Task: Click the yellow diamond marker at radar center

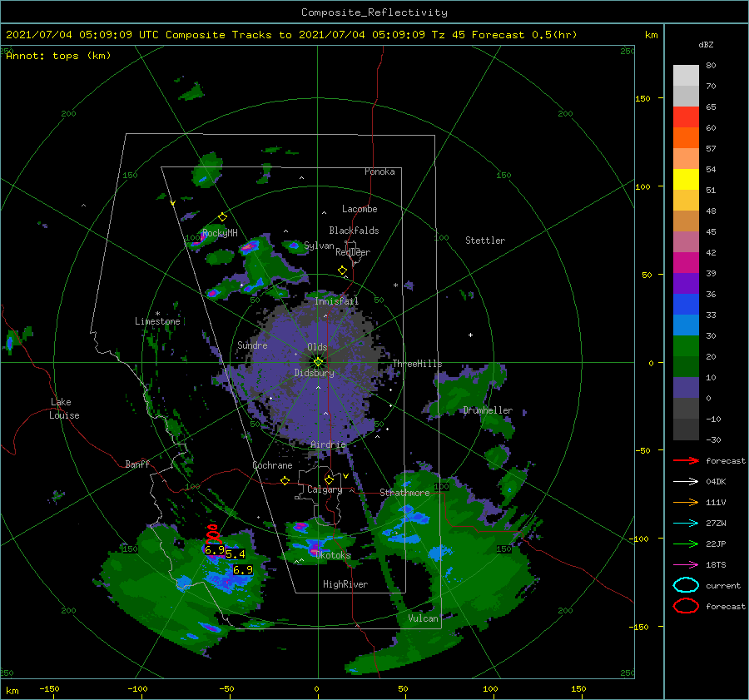Action: coord(318,362)
